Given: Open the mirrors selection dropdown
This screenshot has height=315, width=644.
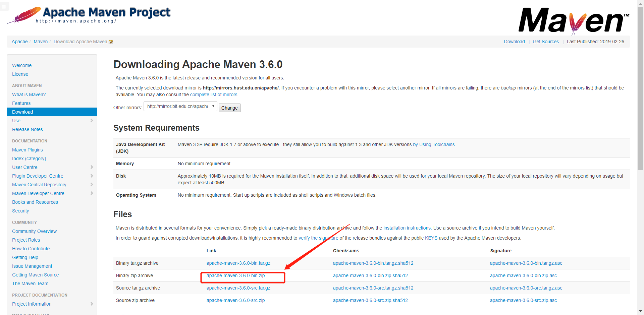Looking at the screenshot, I should point(213,106).
